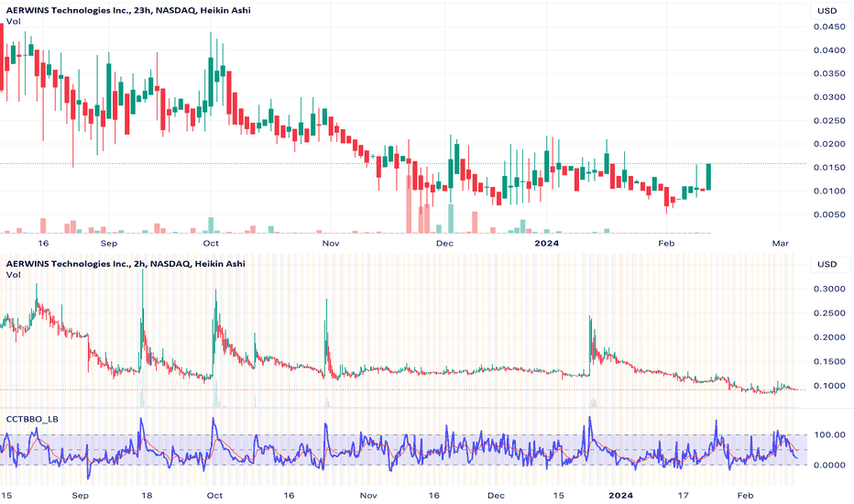
Task: Click the Vol indicator label on top chart
Action: (x=14, y=21)
